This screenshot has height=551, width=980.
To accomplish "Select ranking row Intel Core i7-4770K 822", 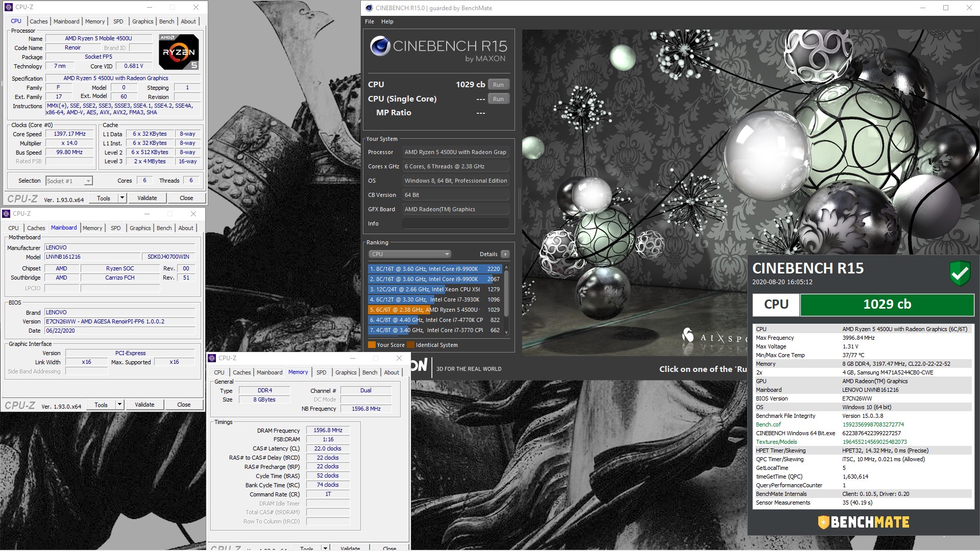I will 434,320.
